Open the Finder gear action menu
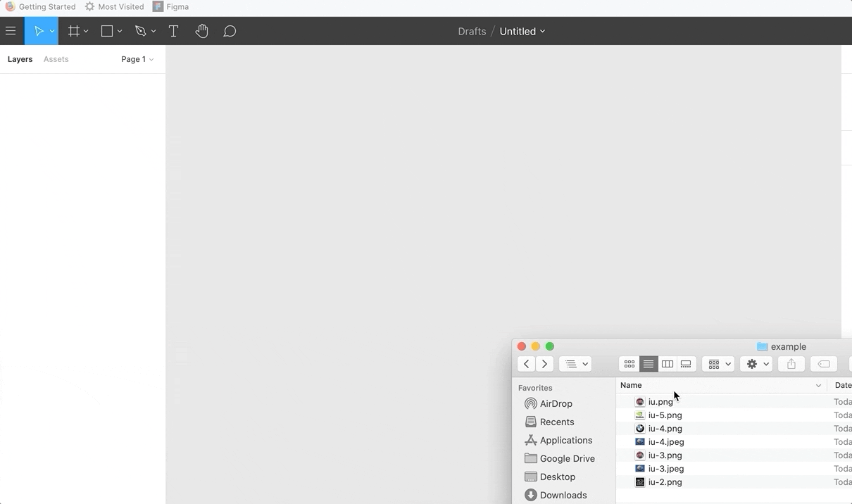The width and height of the screenshot is (852, 504). (758, 364)
